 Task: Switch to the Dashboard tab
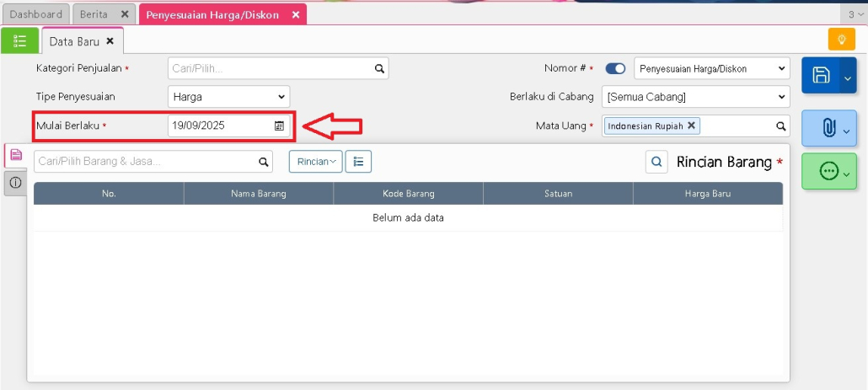(35, 14)
